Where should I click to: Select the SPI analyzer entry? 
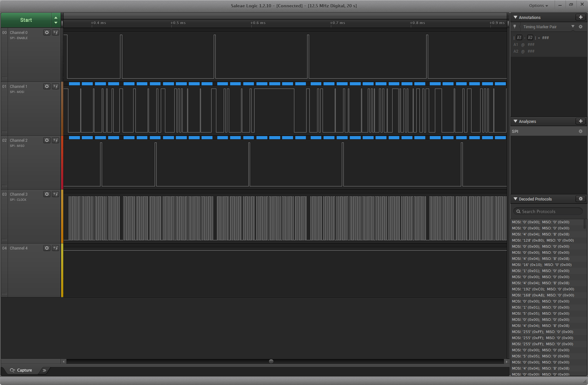point(549,131)
